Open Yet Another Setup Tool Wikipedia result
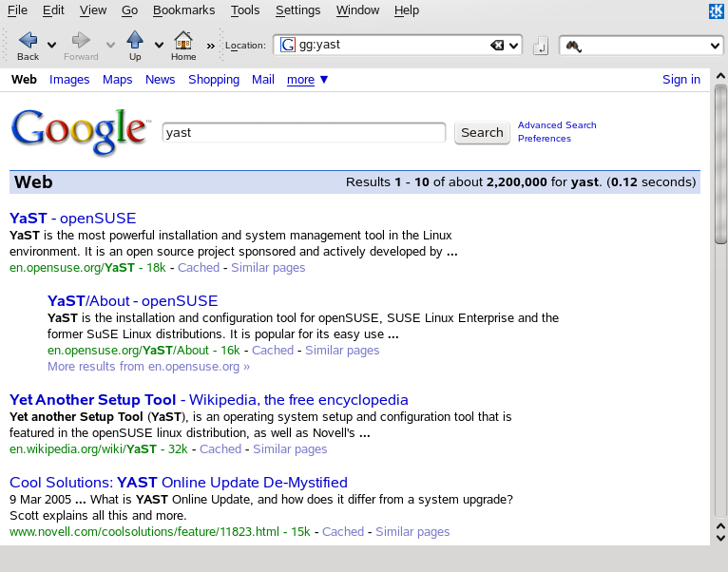Viewport: 728px width, 572px height. (x=209, y=400)
